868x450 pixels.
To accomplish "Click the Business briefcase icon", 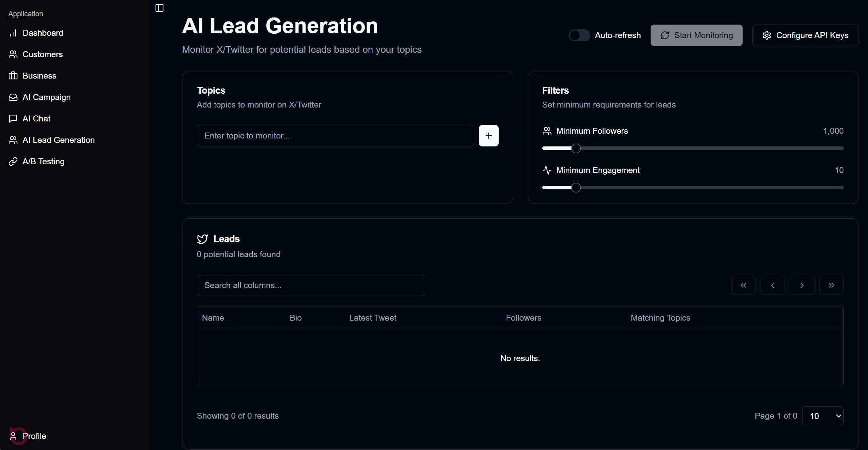I will pos(13,75).
